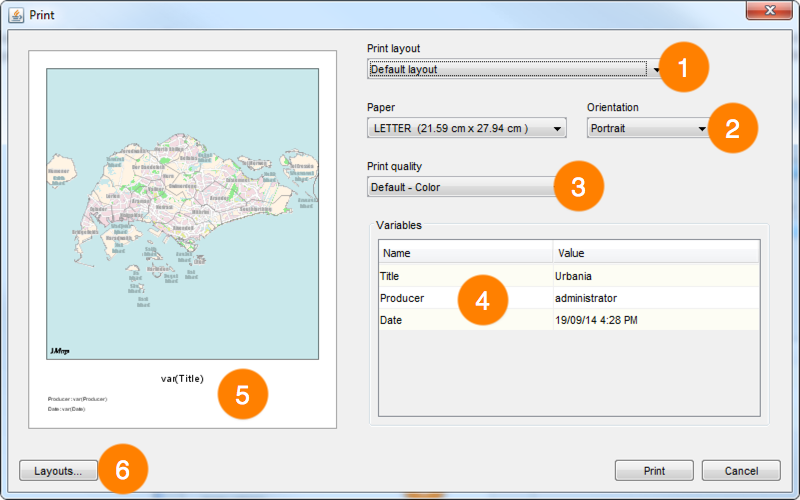Open the Print layout dropdown
This screenshot has width=800, height=500.
pos(514,69)
